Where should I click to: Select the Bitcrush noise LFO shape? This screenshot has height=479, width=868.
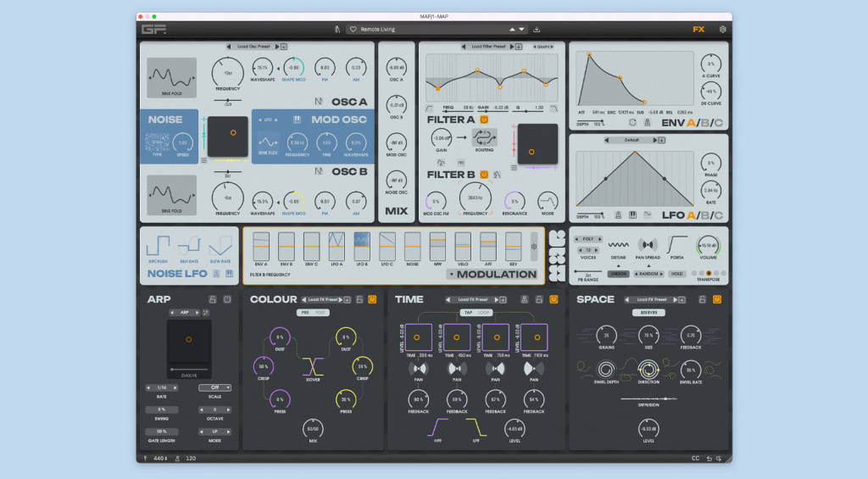[x=158, y=246]
